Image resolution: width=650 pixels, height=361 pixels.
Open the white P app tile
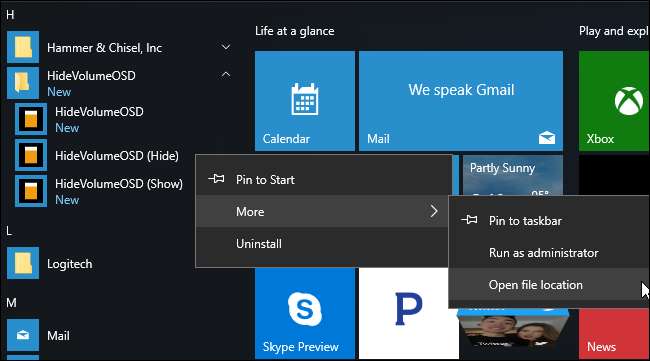coord(408,313)
